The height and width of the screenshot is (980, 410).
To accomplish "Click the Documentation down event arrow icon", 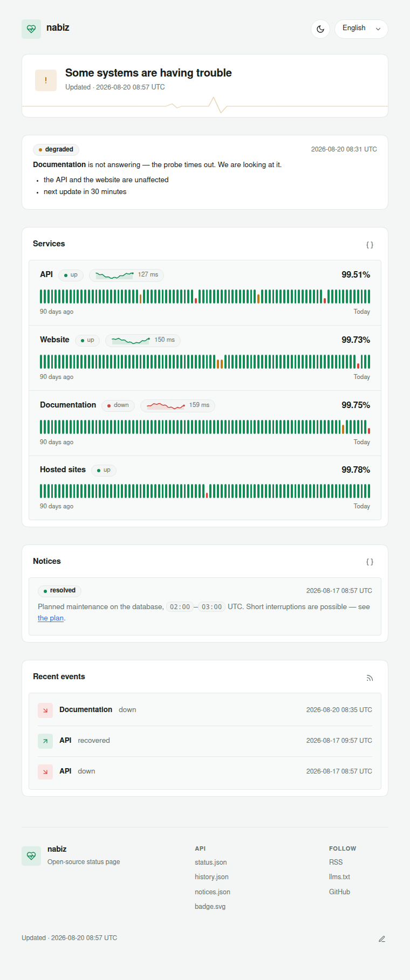I will (45, 710).
